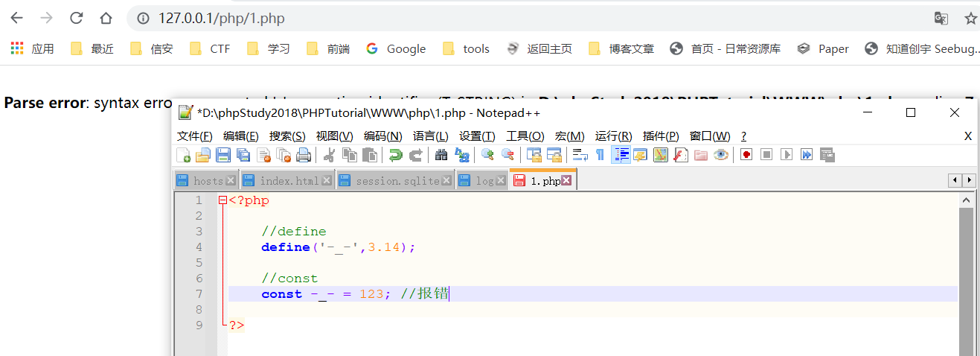Save the current file via toolbar
The width and height of the screenshot is (980, 356).
click(222, 154)
